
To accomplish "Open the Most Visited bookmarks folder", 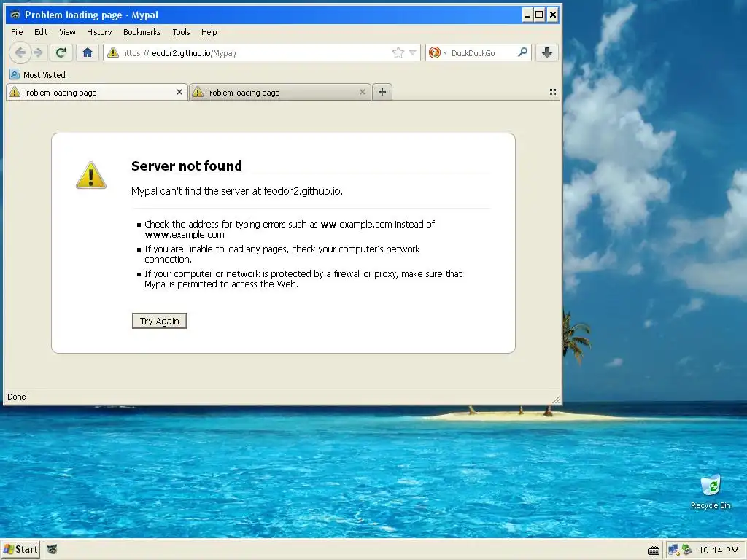I will tap(38, 75).
